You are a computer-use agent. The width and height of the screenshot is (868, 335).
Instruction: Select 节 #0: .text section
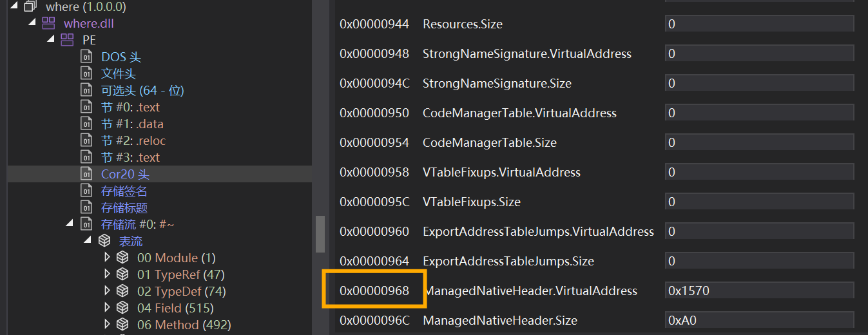point(130,107)
